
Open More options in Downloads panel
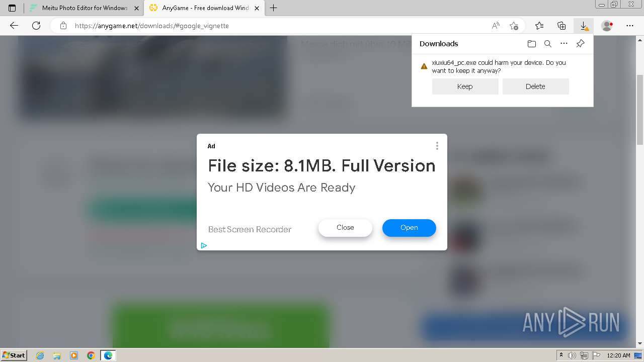pyautogui.click(x=564, y=44)
